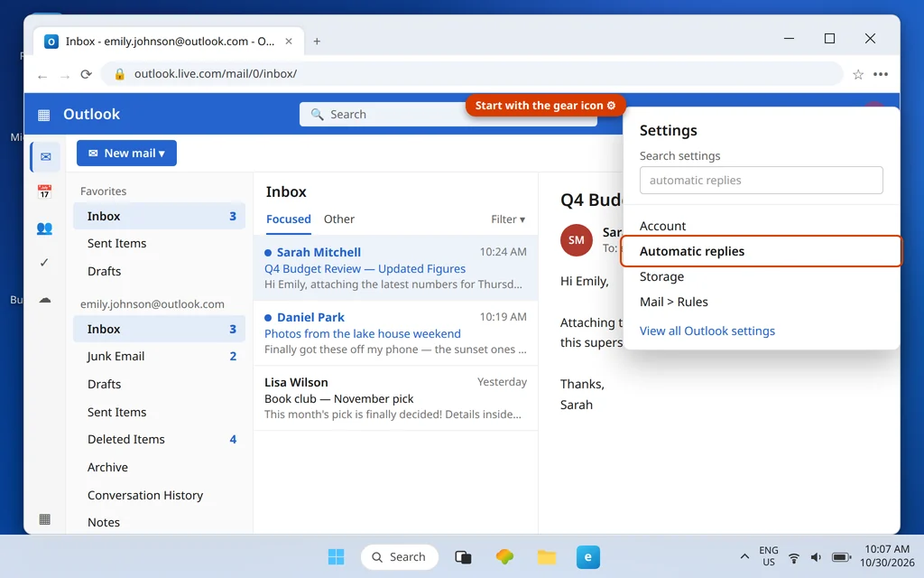Open the Filter dropdown in Inbox
The height and width of the screenshot is (578, 924).
[x=508, y=219]
